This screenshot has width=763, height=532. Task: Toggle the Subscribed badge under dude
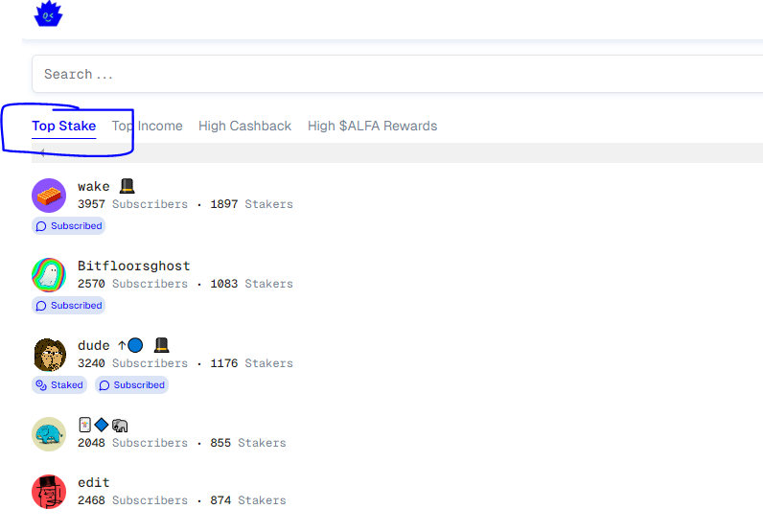tap(131, 385)
